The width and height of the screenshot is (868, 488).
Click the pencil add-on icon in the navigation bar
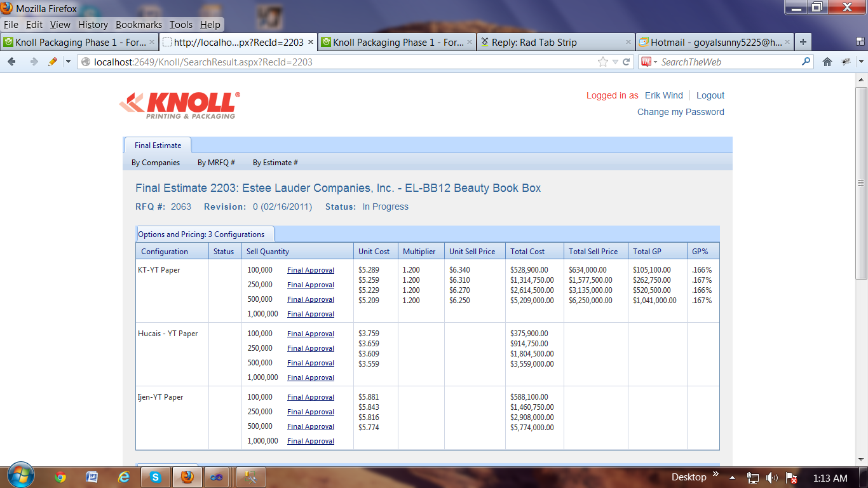click(53, 62)
